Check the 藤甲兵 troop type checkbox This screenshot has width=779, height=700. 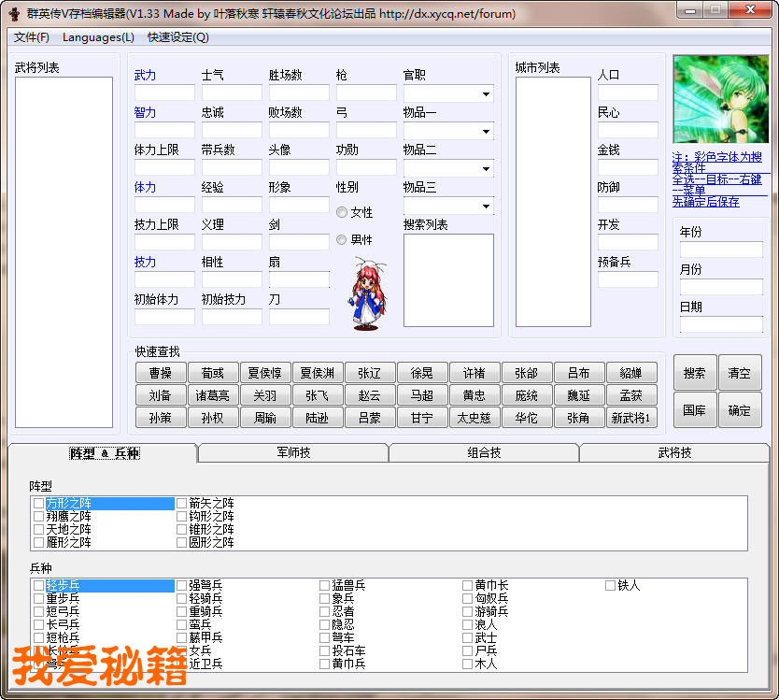pyautogui.click(x=182, y=637)
